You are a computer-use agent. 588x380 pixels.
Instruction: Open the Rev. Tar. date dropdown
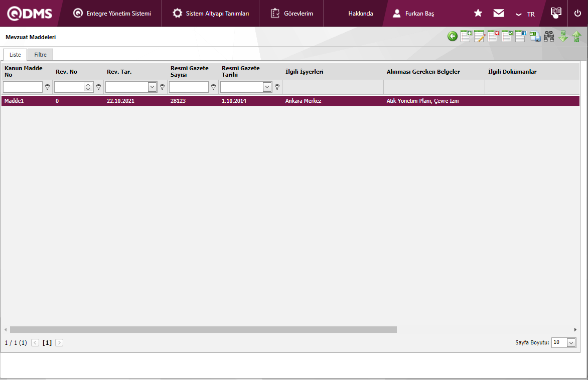(152, 87)
